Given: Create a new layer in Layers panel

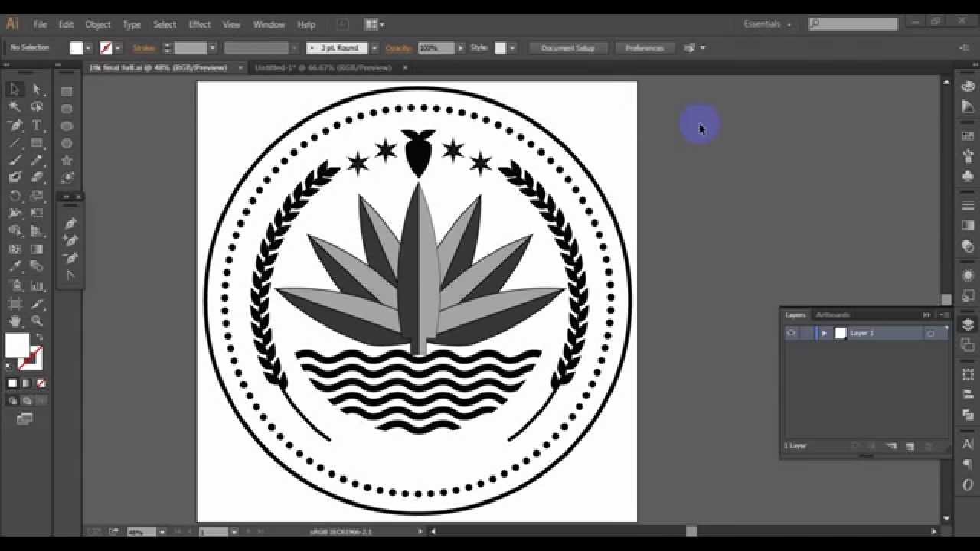Looking at the screenshot, I should [x=910, y=446].
